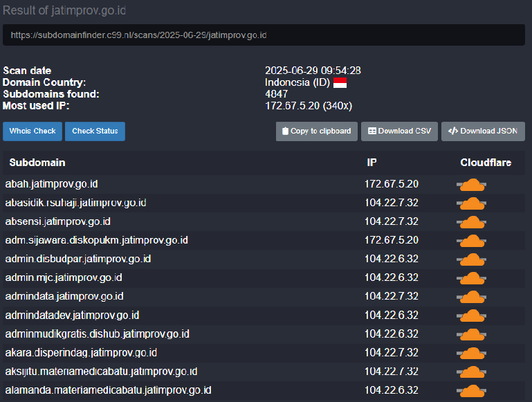Click Cloudflare icon for admindatadev row
The image size is (532, 402).
(x=472, y=316)
